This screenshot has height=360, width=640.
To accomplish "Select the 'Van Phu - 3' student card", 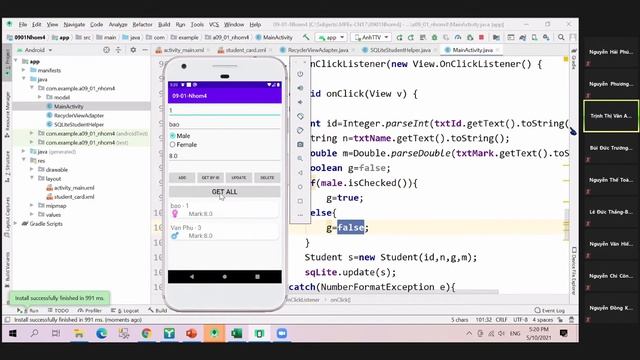I will (224, 231).
